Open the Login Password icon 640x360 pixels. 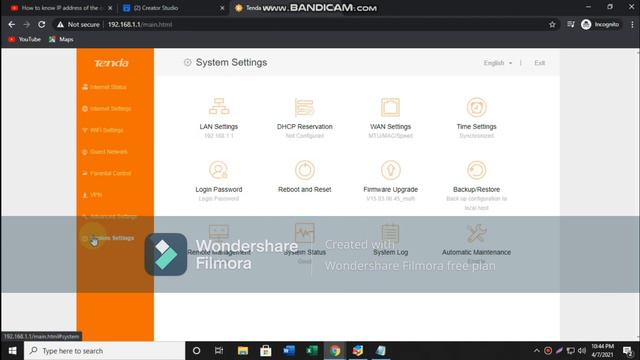[219, 170]
